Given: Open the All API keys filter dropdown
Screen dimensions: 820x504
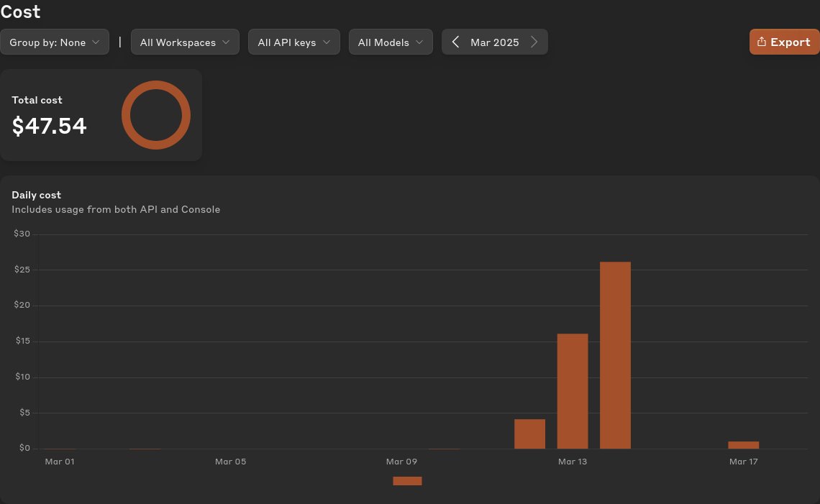Looking at the screenshot, I should coord(294,42).
